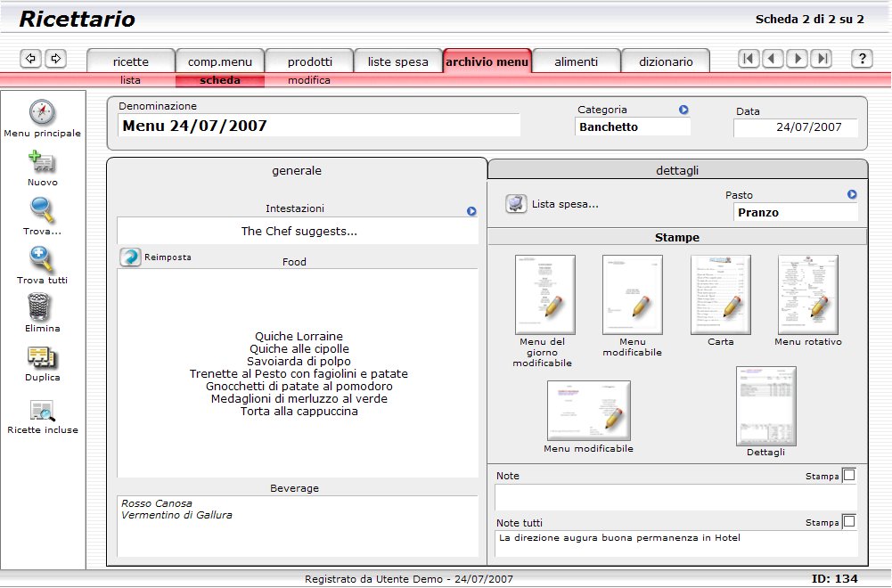The image size is (892, 588).
Task: Open the Dettagli print layout thumbnail
Action: 766,406
